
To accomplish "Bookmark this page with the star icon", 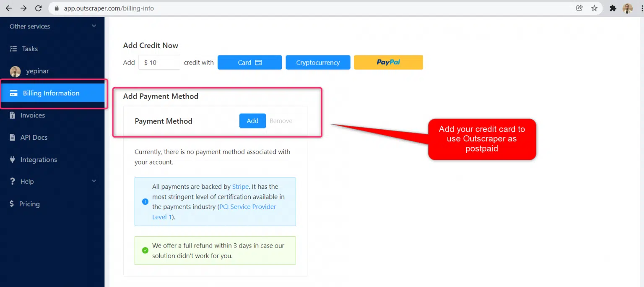I will (594, 8).
